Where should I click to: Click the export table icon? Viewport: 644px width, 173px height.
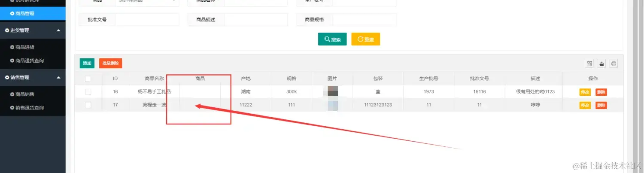pos(602,64)
